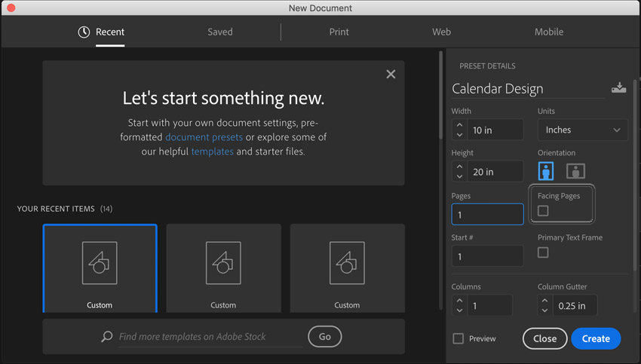Click the Columns value field
641x364 pixels.
(x=489, y=305)
